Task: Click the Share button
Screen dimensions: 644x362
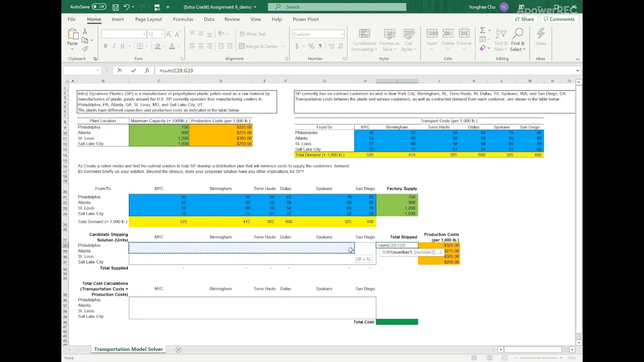Action: 524,19
